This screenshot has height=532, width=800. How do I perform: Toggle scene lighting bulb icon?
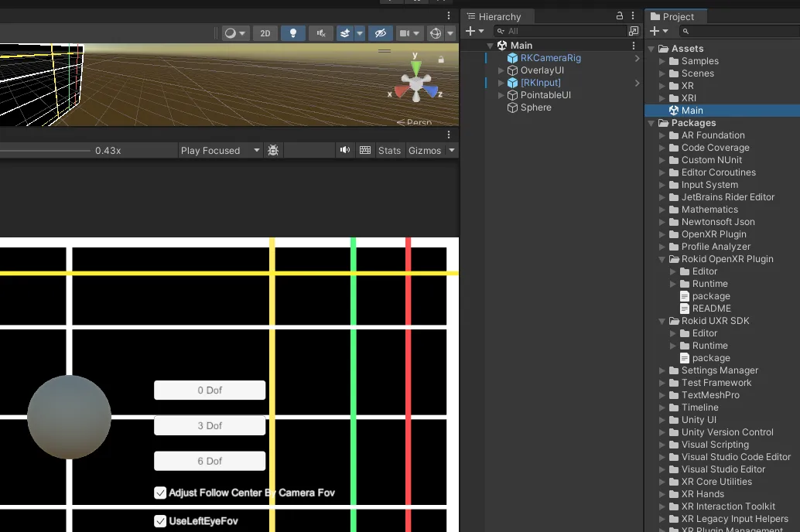[292, 33]
